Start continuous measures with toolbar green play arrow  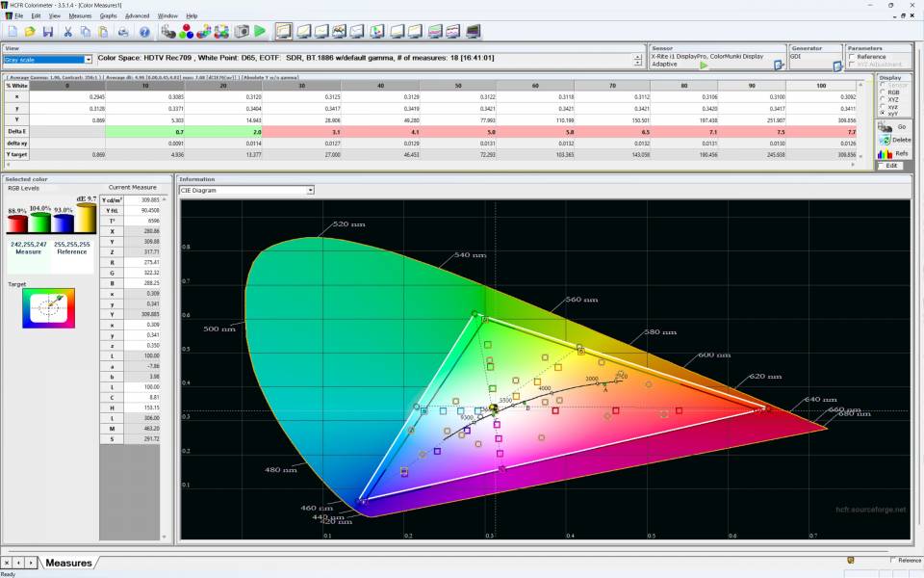(260, 31)
